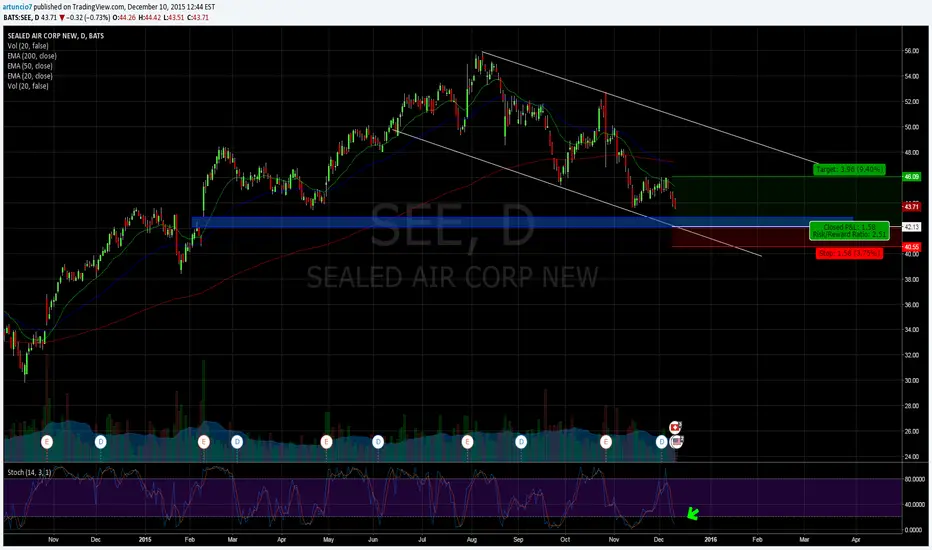Click the BATS:SEE, D symbol header text

(21, 17)
